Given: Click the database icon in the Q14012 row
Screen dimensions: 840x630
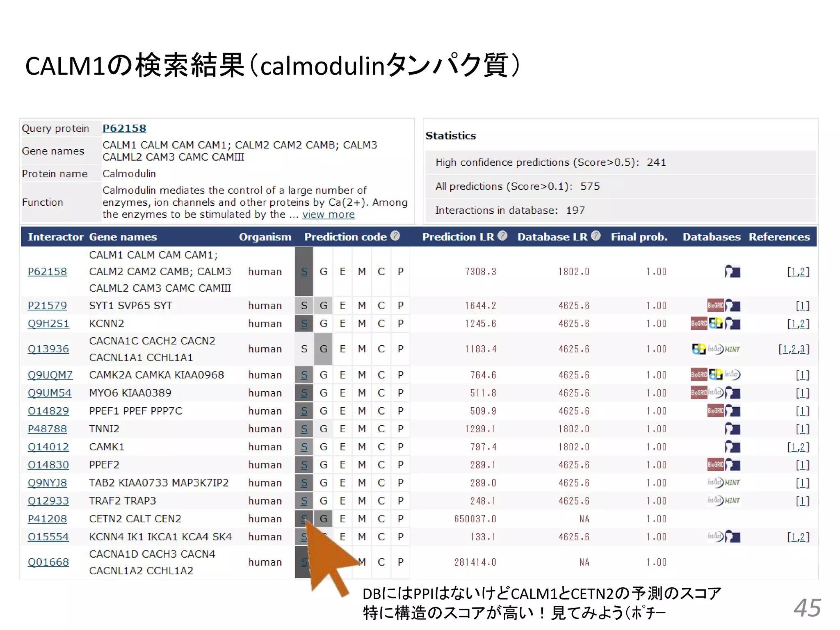Looking at the screenshot, I should coord(732,447).
